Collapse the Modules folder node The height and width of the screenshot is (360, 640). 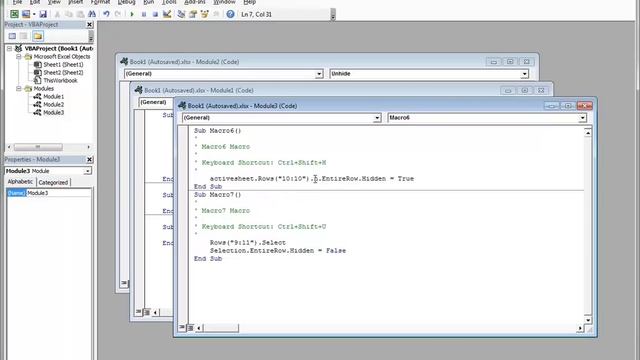click(x=19, y=88)
